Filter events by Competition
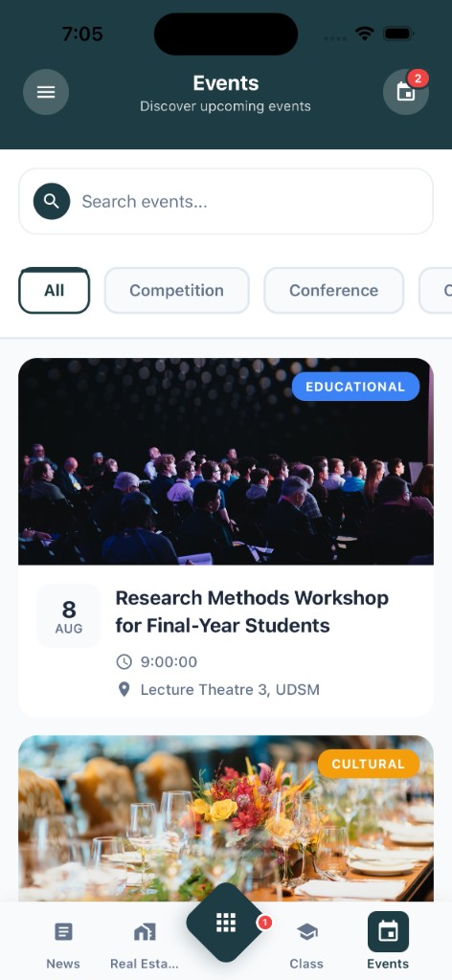 [177, 291]
